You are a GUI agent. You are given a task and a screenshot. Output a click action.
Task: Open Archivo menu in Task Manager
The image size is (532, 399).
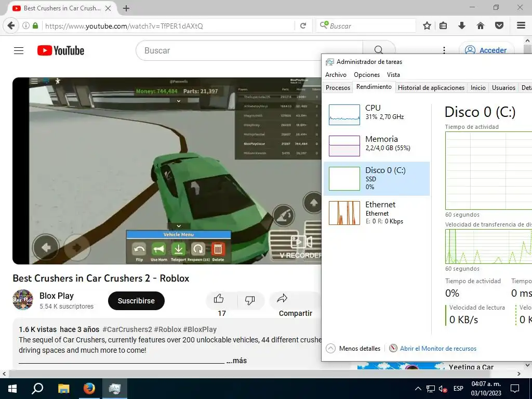(336, 75)
